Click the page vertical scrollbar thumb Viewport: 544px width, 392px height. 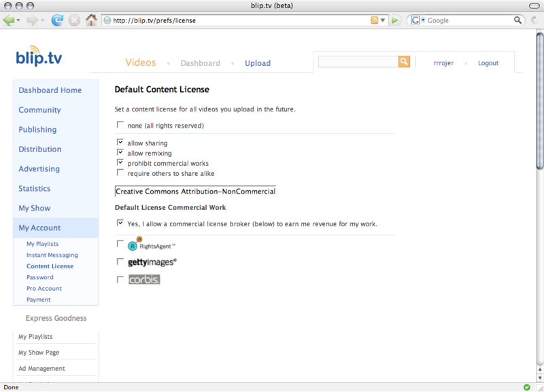click(540, 101)
